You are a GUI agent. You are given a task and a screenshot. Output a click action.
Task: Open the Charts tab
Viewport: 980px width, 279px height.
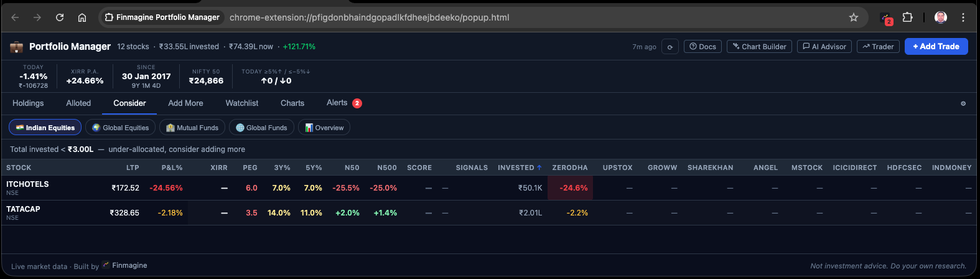click(x=292, y=103)
